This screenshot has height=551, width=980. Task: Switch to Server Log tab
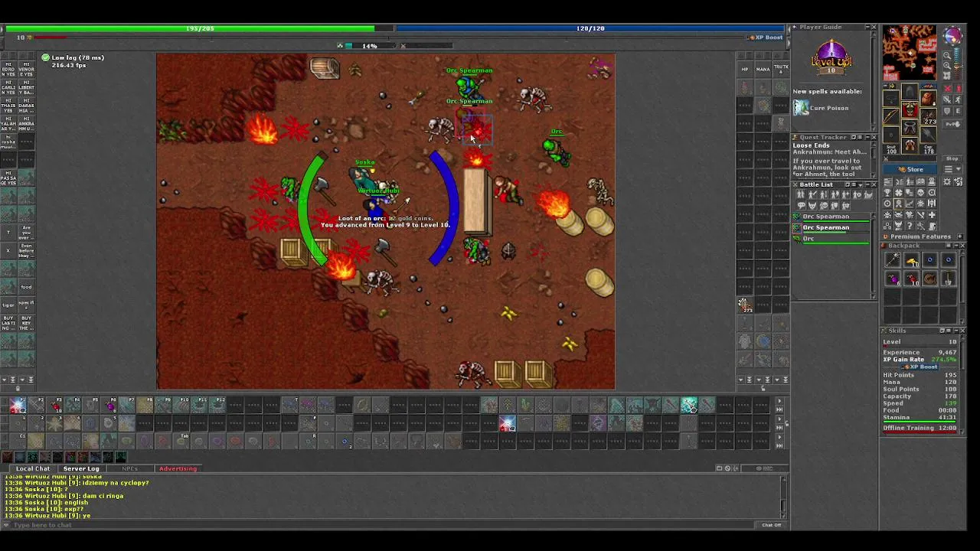pos(81,468)
